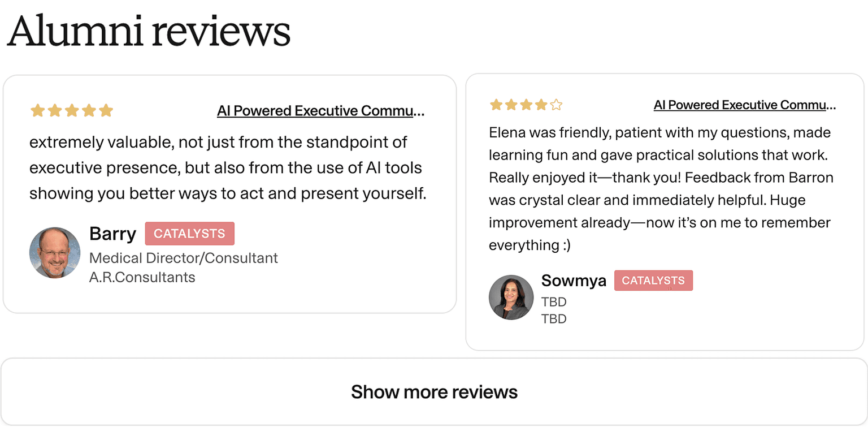
Task: Click Sowmya's profile photo
Action: (511, 298)
